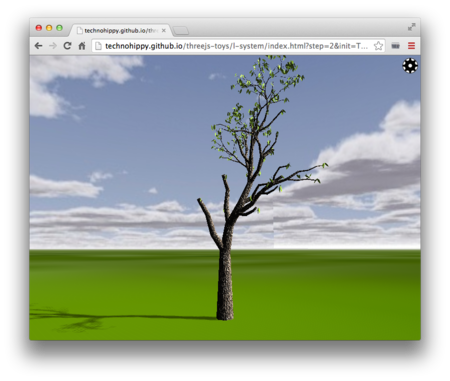Open a new tab with the blank tab button
450x381 pixels.
pos(181,31)
